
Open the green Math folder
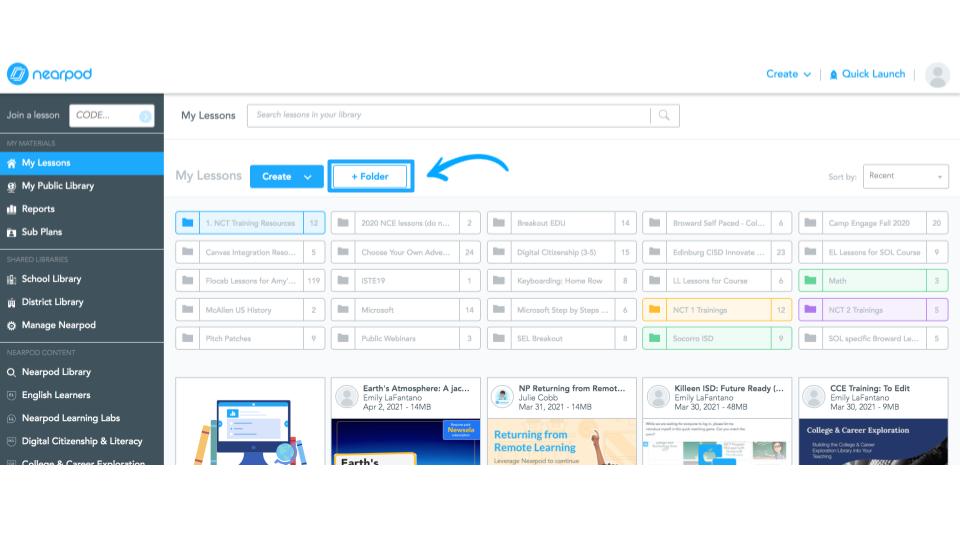pos(873,281)
